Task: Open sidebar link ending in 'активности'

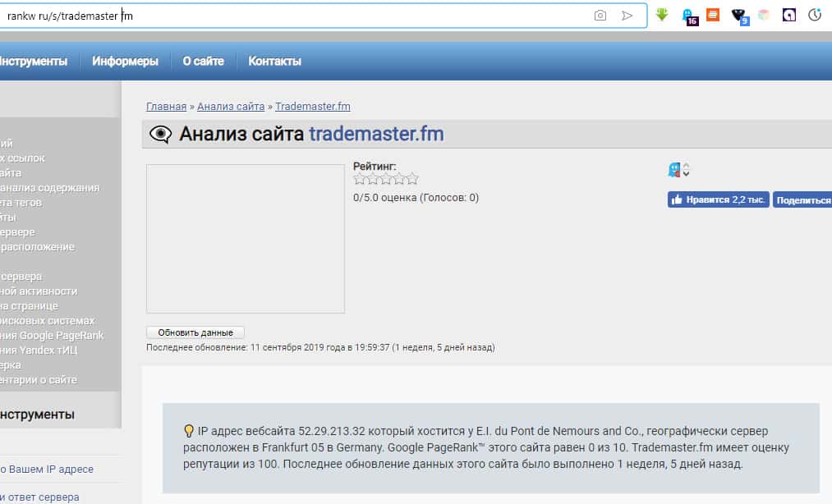Action: (39, 291)
